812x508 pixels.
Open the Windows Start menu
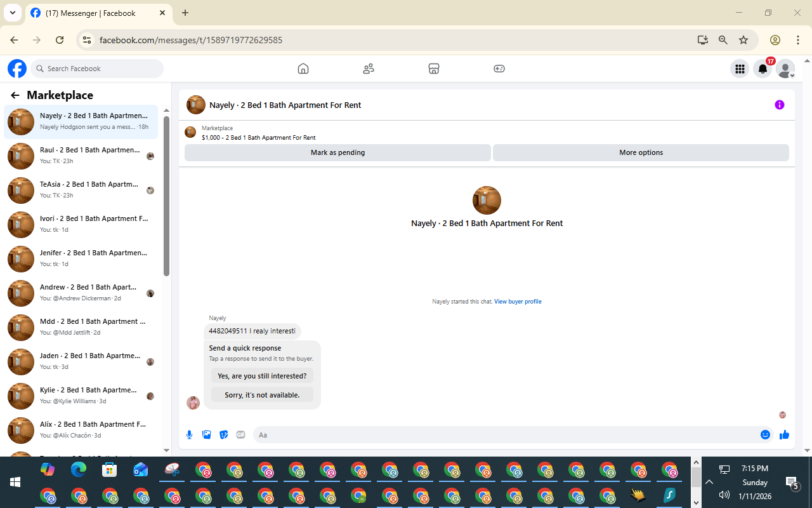[15, 482]
